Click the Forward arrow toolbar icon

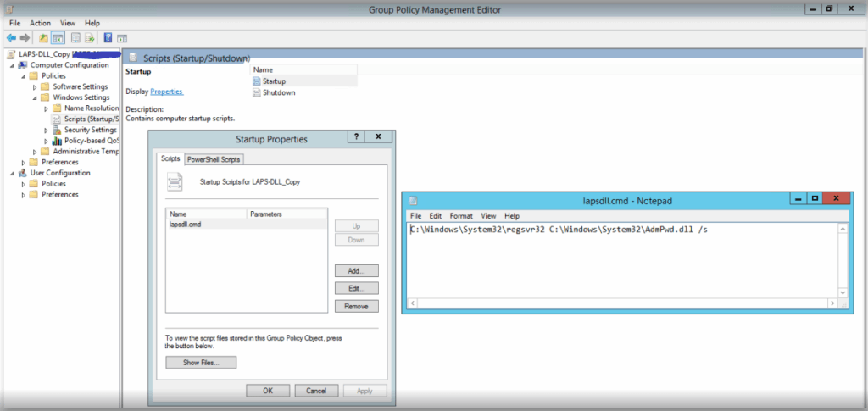click(25, 38)
